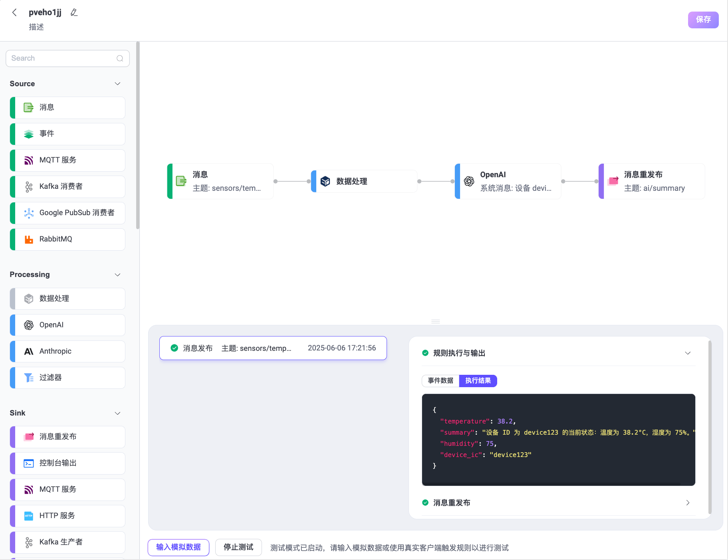Collapse the Processing section
Screen dimensions: 728x560
pyautogui.click(x=117, y=275)
